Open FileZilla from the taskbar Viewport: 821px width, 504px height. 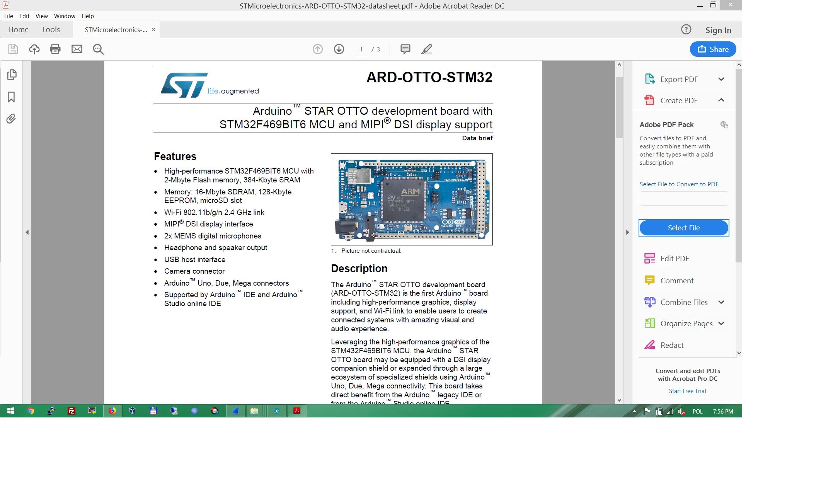coord(72,411)
